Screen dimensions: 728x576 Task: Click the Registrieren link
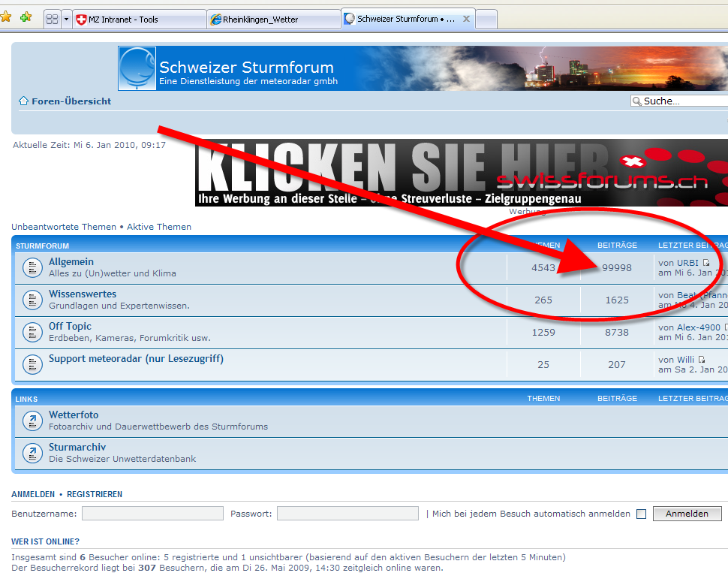[x=95, y=494]
